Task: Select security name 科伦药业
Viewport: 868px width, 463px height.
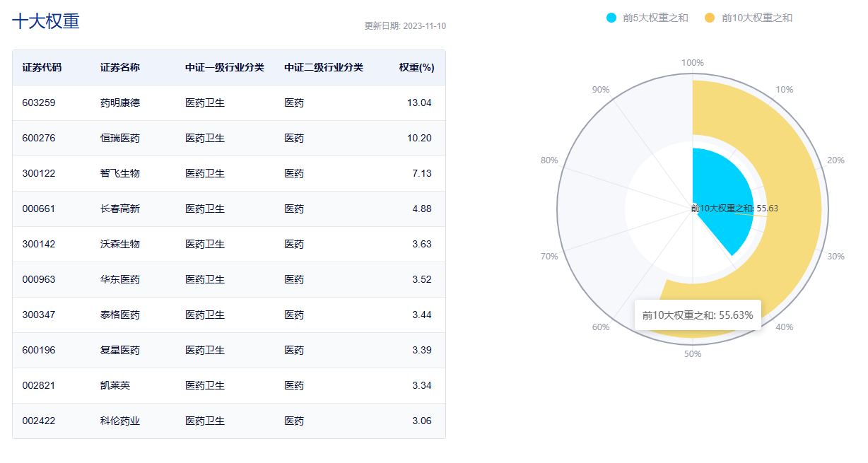Action: click(120, 421)
